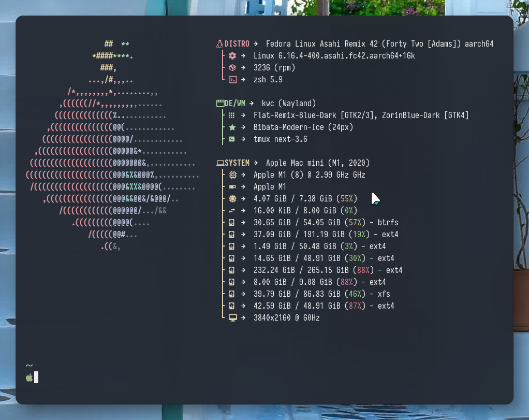
Task: Click the memory chip icon beside 4.07 GiB
Action: tap(232, 199)
